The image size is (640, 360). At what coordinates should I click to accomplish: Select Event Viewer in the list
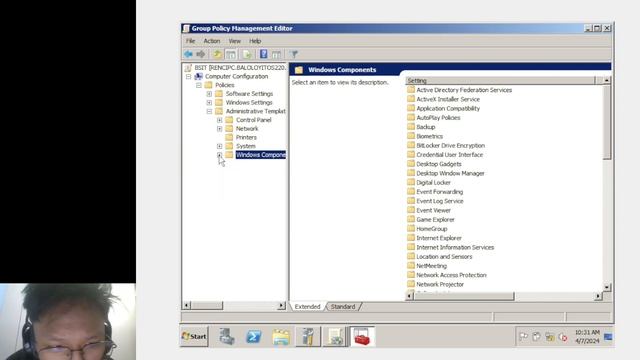coord(433,210)
